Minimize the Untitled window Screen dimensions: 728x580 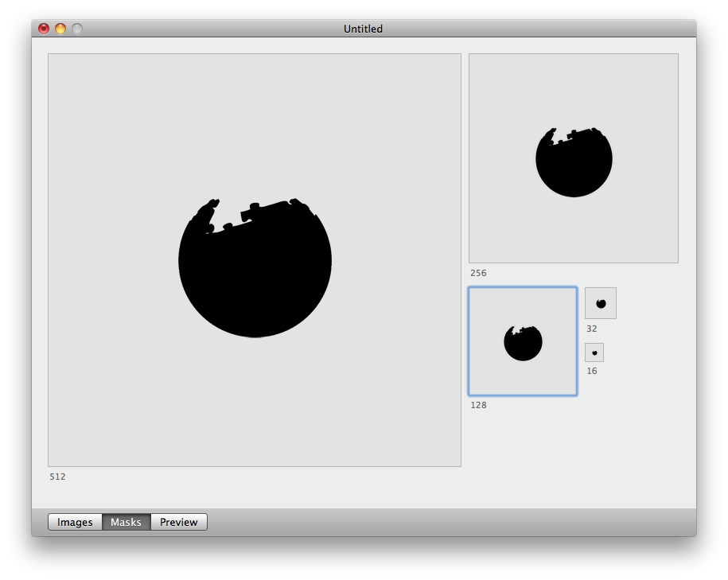60,28
